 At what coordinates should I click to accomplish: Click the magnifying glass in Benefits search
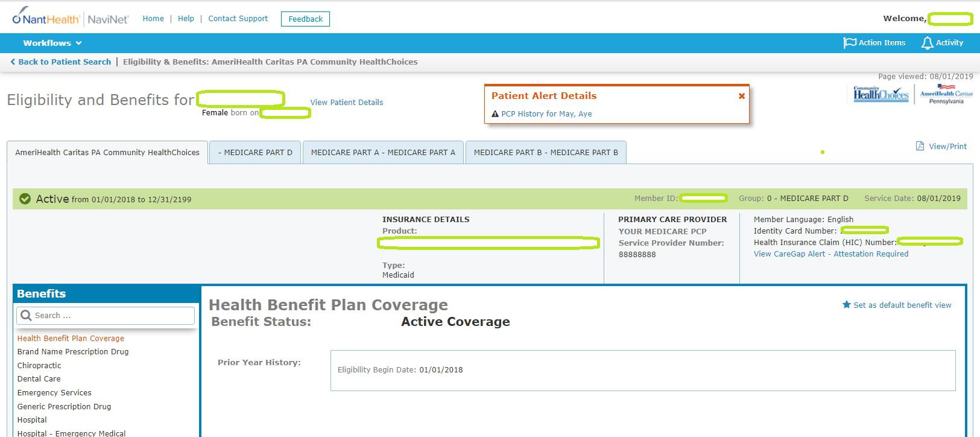[x=26, y=315]
